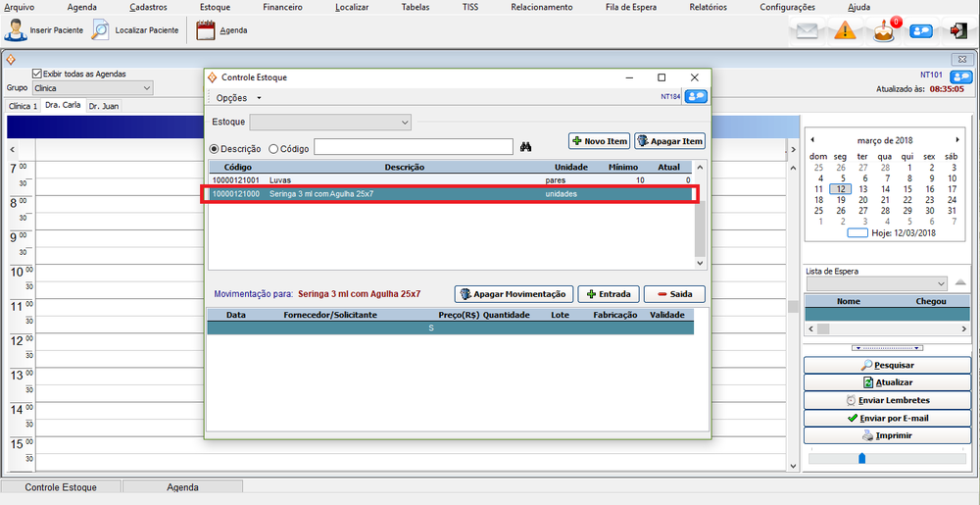Click the binoculars search icon

(x=525, y=148)
